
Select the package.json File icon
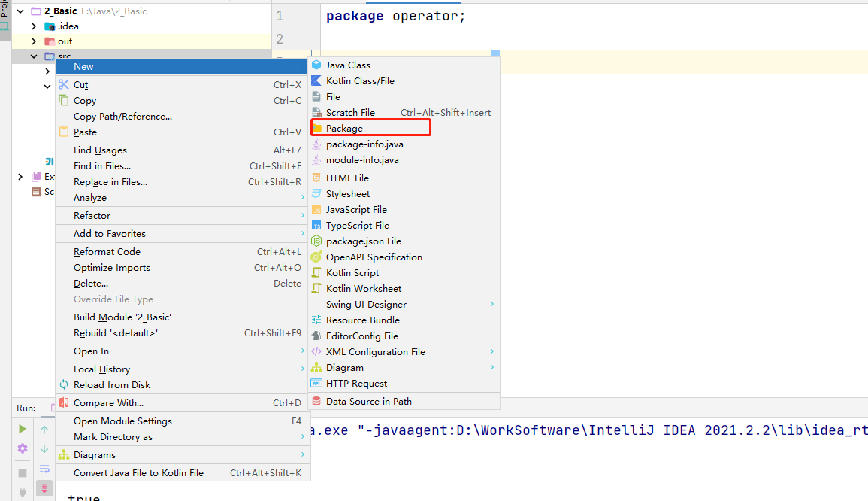[x=316, y=241]
